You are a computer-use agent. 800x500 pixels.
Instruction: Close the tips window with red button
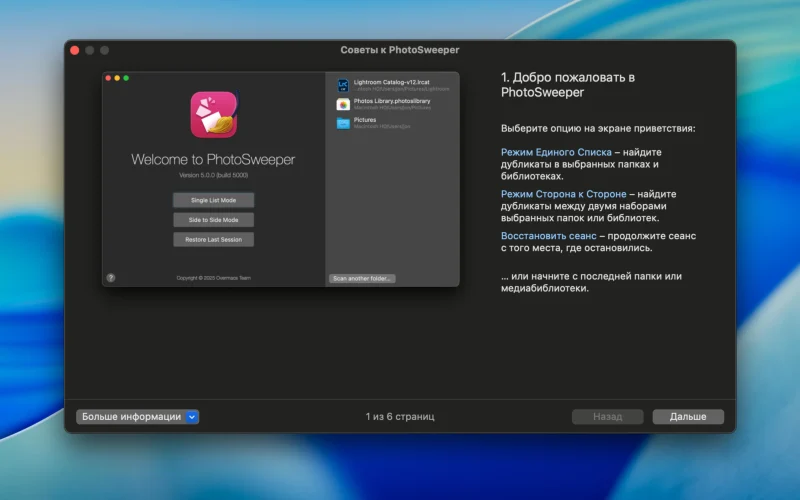tap(74, 50)
